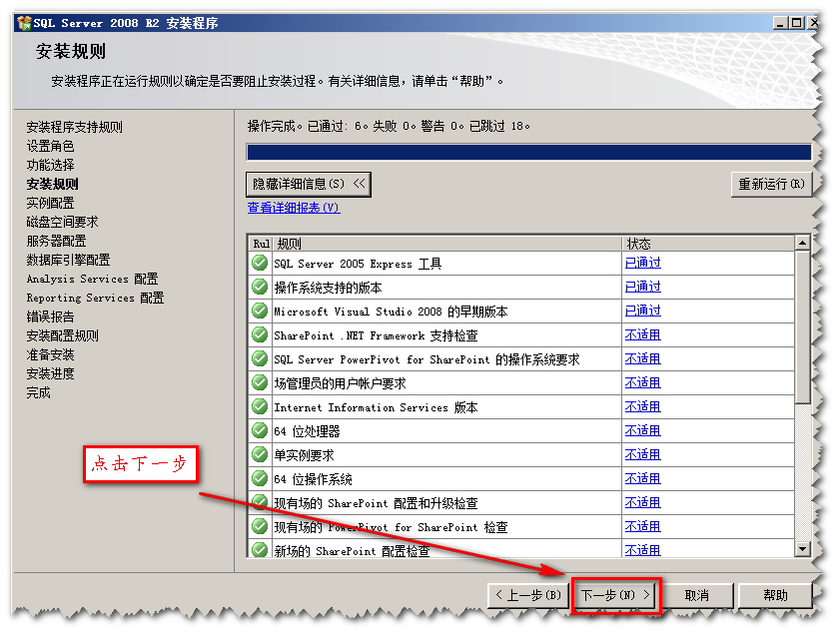The image size is (840, 635).
Task: Click scroll up arrow of rules list
Action: pyautogui.click(x=802, y=243)
